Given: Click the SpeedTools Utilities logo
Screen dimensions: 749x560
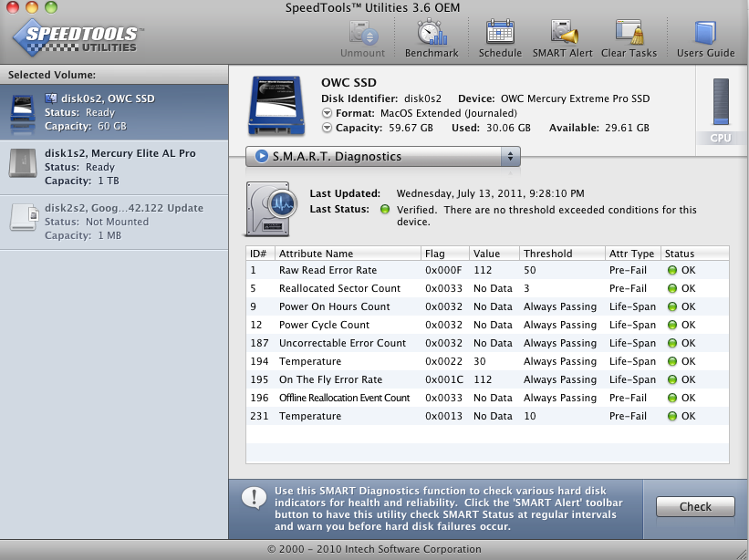Looking at the screenshot, I should coord(78,37).
